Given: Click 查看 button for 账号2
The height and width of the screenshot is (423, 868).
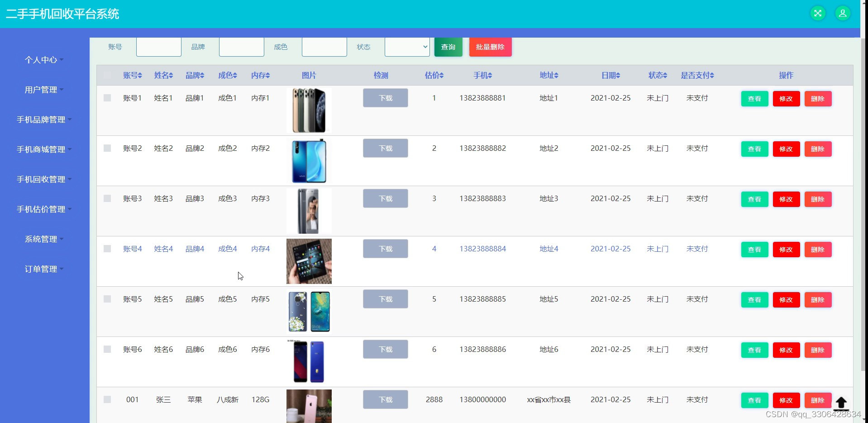Looking at the screenshot, I should (x=755, y=149).
